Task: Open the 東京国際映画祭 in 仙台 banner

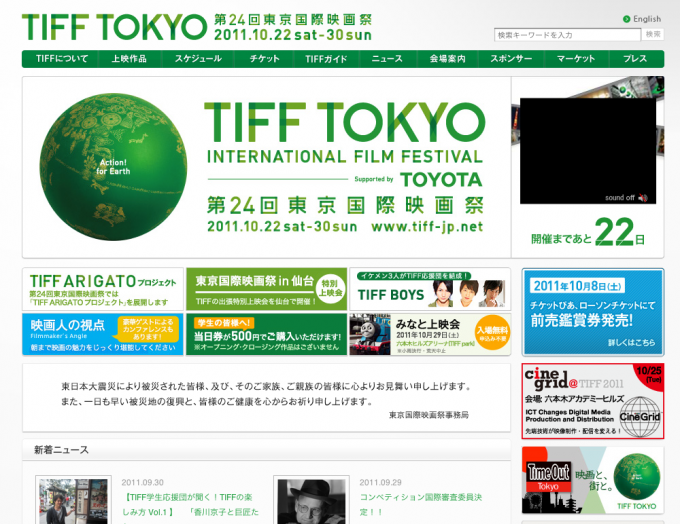Action: 266,289
